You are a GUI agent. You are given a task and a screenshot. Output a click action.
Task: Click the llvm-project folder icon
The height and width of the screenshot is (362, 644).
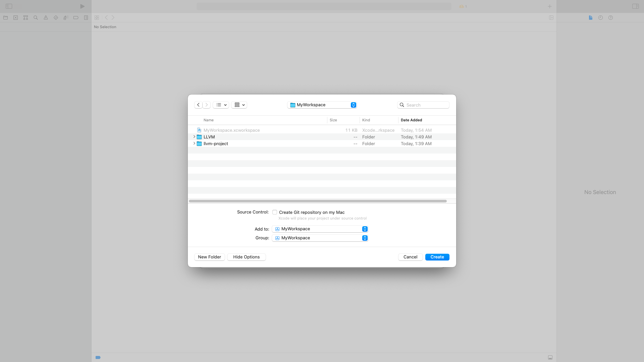coord(200,144)
